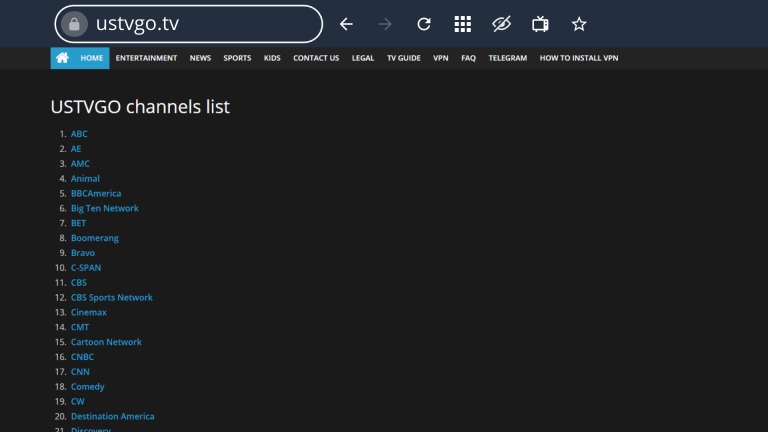Viewport: 768px width, 432px height.
Task: Go back with the left arrow
Action: [346, 24]
